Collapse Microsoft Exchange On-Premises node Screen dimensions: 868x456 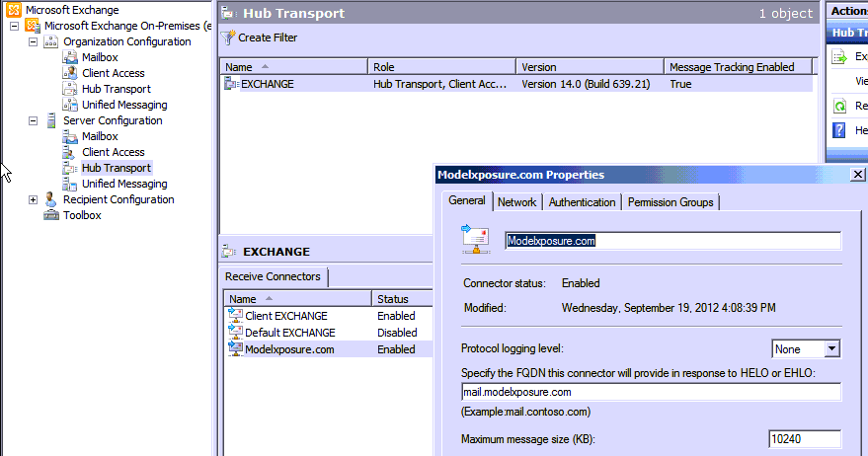pyautogui.click(x=15, y=26)
